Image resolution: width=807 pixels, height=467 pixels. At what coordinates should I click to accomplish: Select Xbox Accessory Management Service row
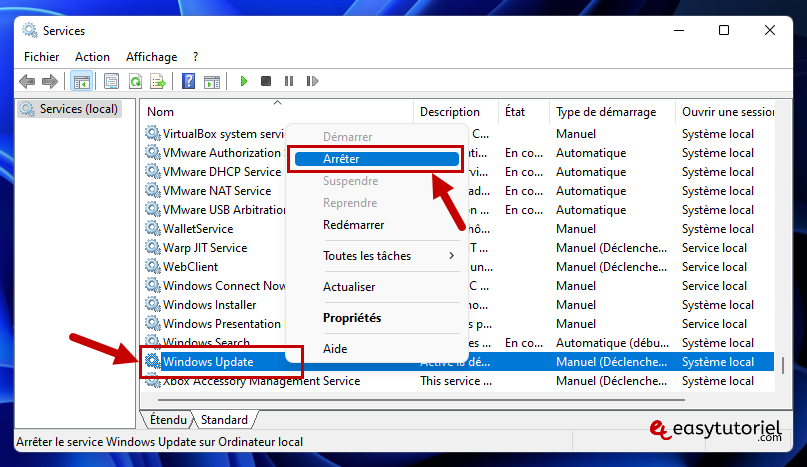(458, 381)
